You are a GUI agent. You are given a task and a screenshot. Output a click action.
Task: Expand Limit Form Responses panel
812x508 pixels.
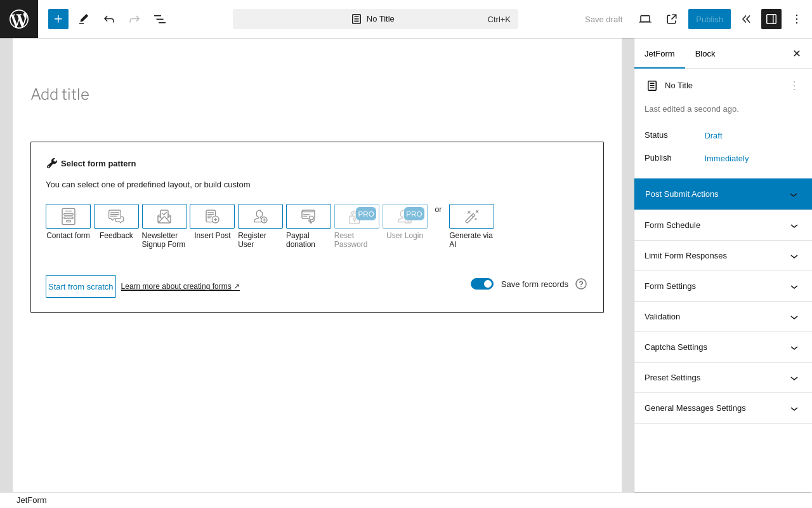[x=723, y=256]
